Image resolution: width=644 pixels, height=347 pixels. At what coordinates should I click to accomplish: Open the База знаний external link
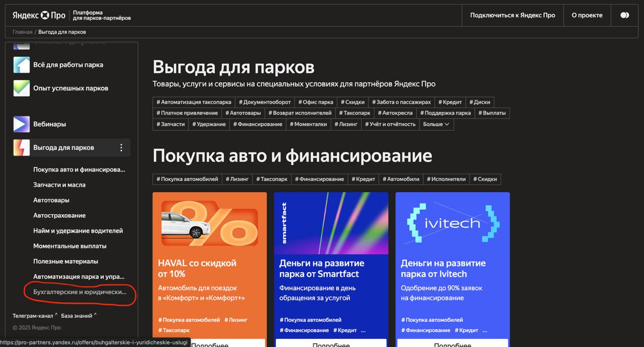coord(78,316)
